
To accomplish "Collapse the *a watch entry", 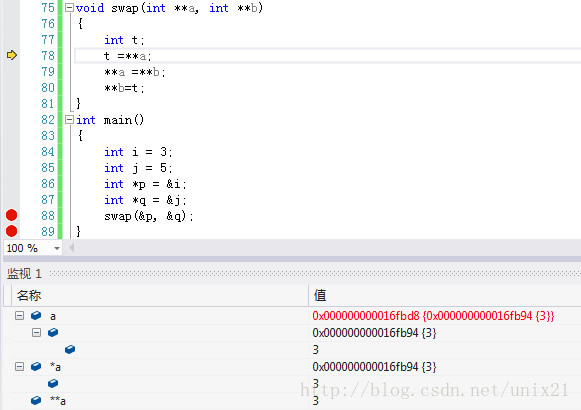I will (x=19, y=367).
